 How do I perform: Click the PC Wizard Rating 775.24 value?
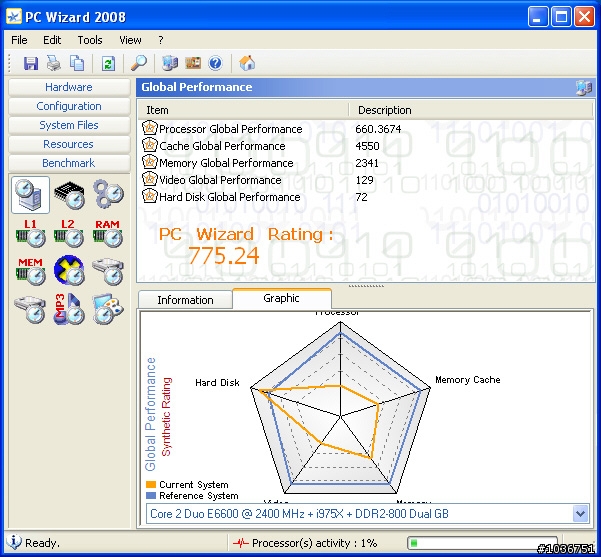point(224,255)
